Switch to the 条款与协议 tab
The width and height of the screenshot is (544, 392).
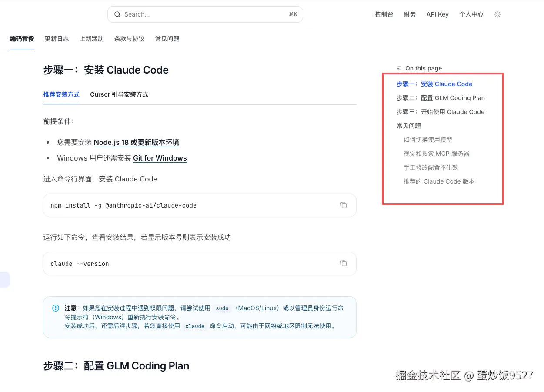coord(129,39)
